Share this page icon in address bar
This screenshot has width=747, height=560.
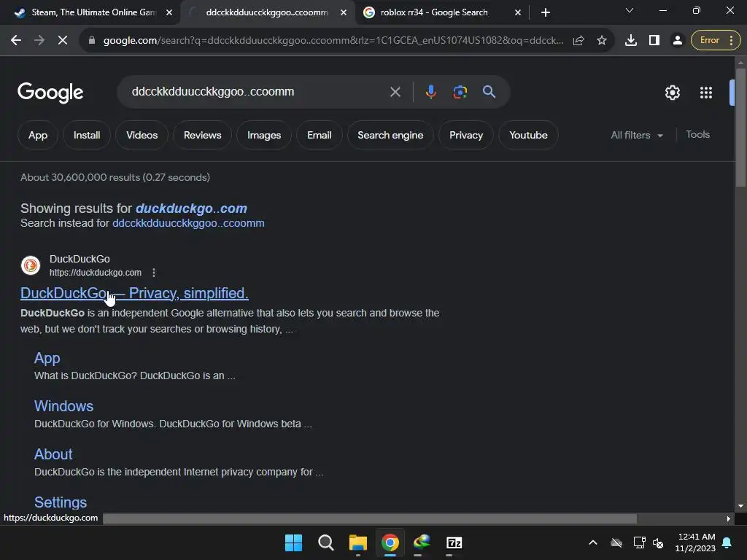click(578, 41)
